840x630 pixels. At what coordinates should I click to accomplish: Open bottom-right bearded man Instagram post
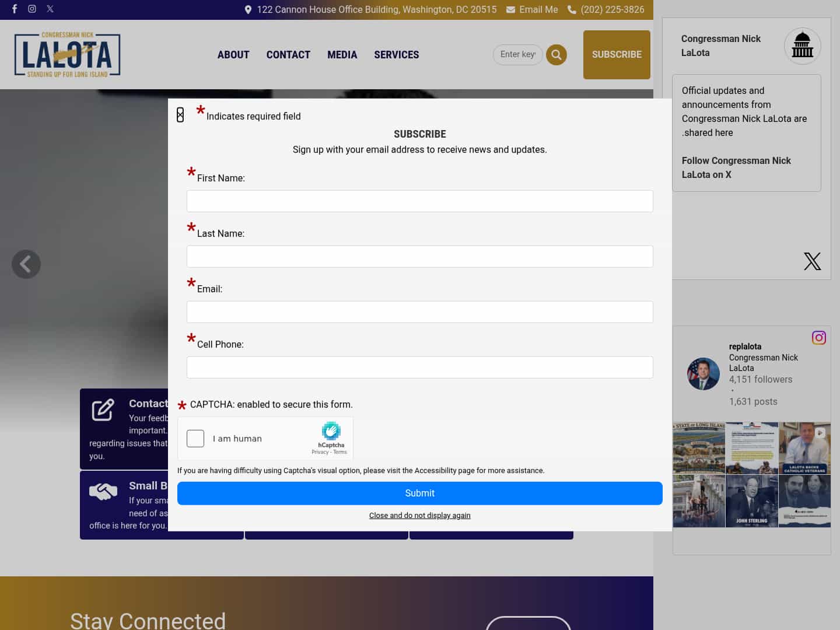[x=804, y=501]
